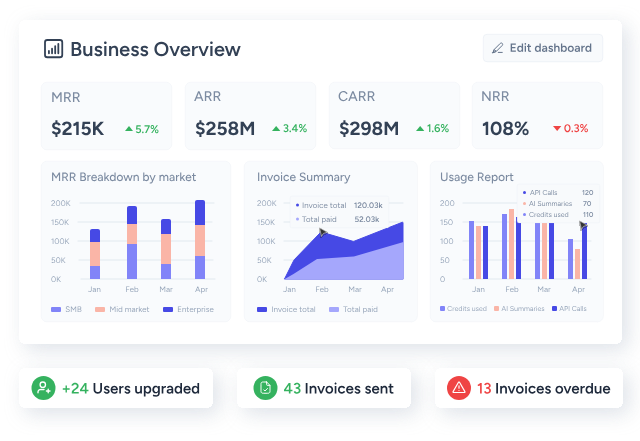Click the green up arrow beside 5.7%

[129, 129]
